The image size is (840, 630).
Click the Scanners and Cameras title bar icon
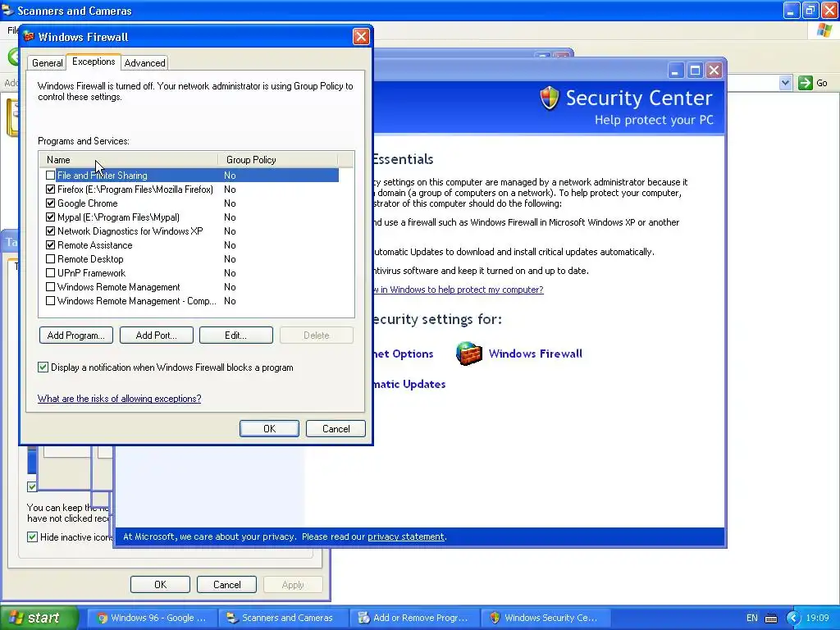pos(7,10)
